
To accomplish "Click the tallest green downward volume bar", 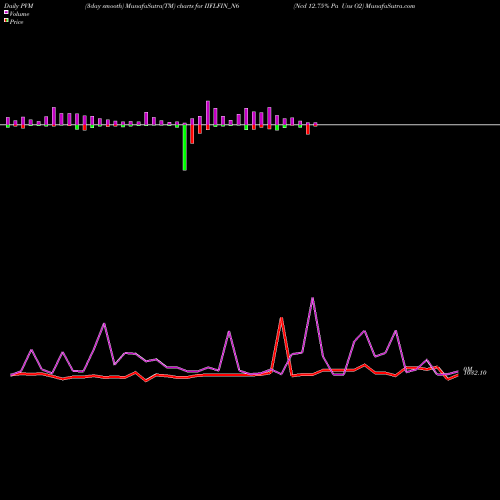I will 185,147.
